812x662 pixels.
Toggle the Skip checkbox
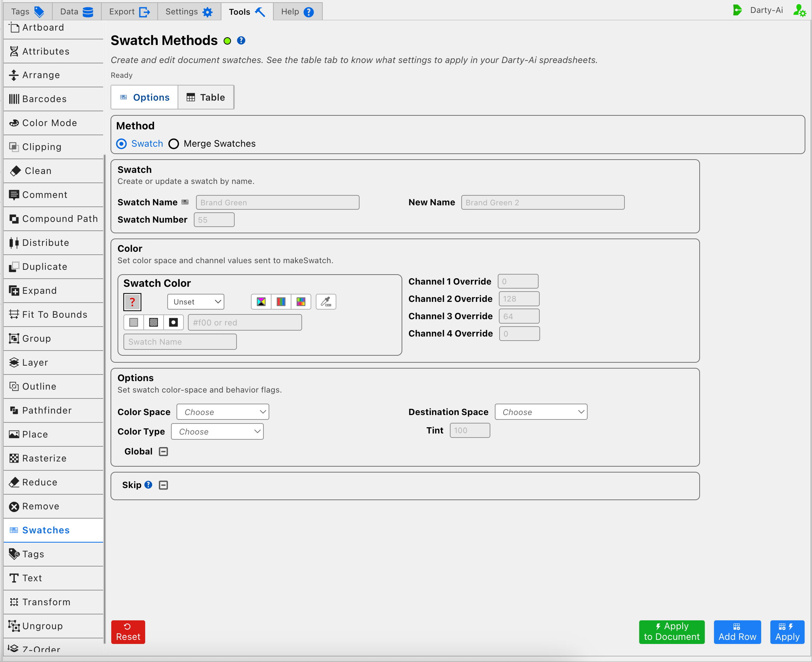click(163, 485)
